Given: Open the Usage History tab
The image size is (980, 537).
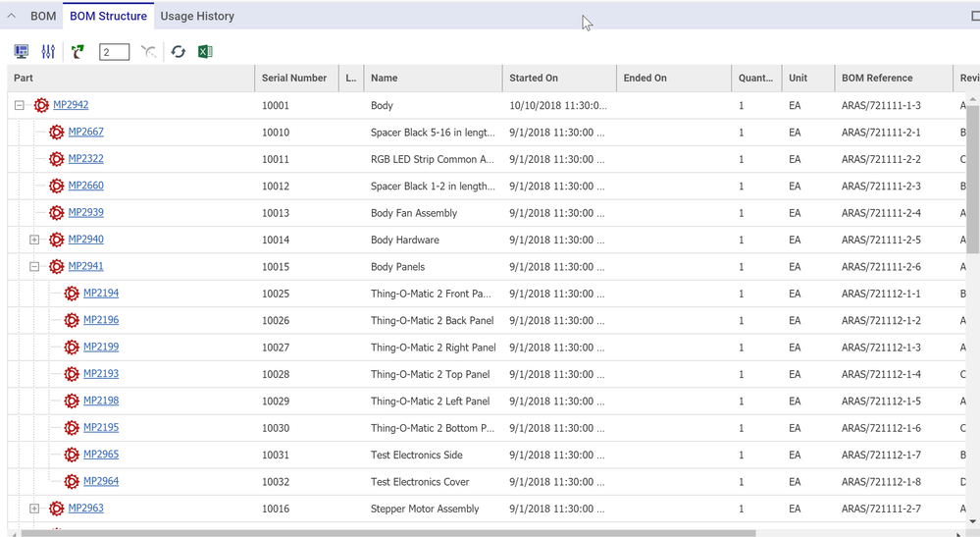Looking at the screenshot, I should click(x=197, y=16).
